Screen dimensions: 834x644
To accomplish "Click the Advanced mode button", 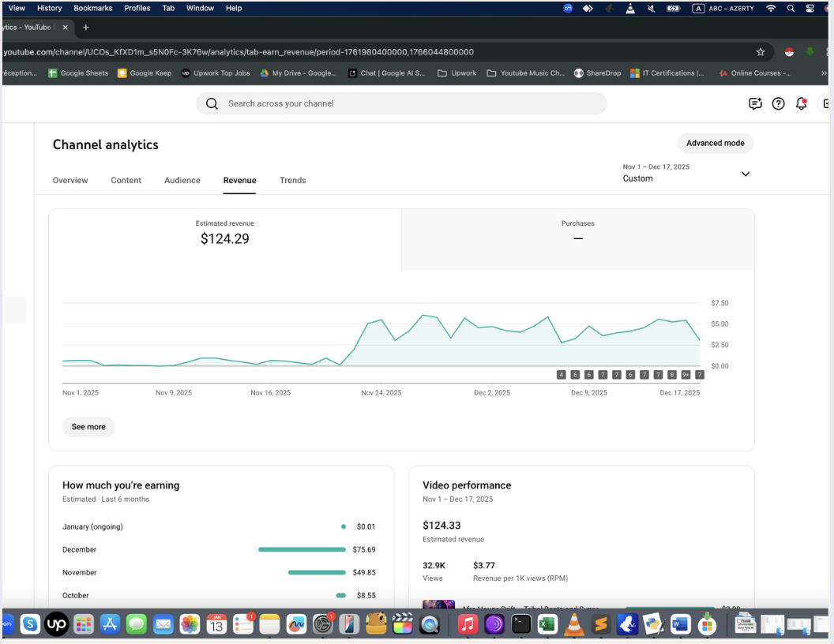I will pyautogui.click(x=715, y=143).
